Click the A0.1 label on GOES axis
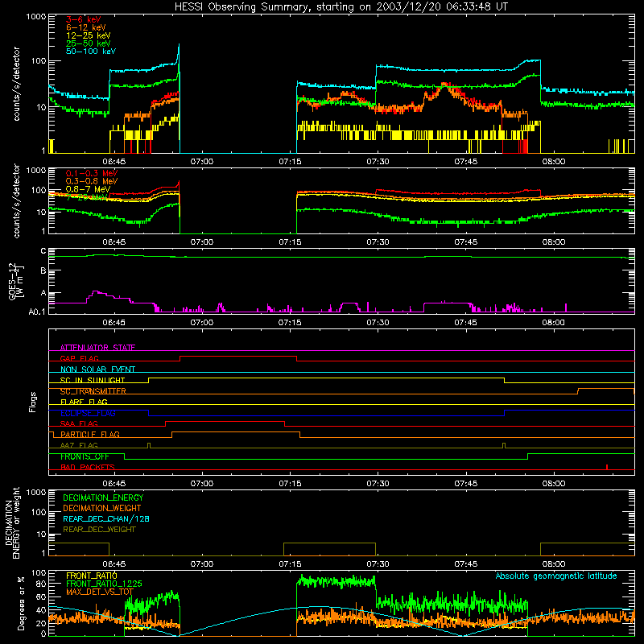Screen dimensions: 644x644 pyautogui.click(x=37, y=312)
